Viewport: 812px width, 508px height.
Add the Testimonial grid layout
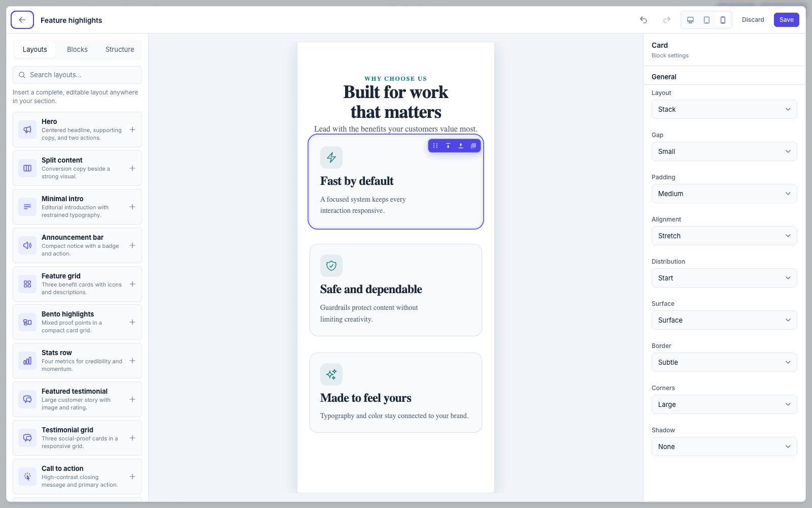pyautogui.click(x=132, y=438)
